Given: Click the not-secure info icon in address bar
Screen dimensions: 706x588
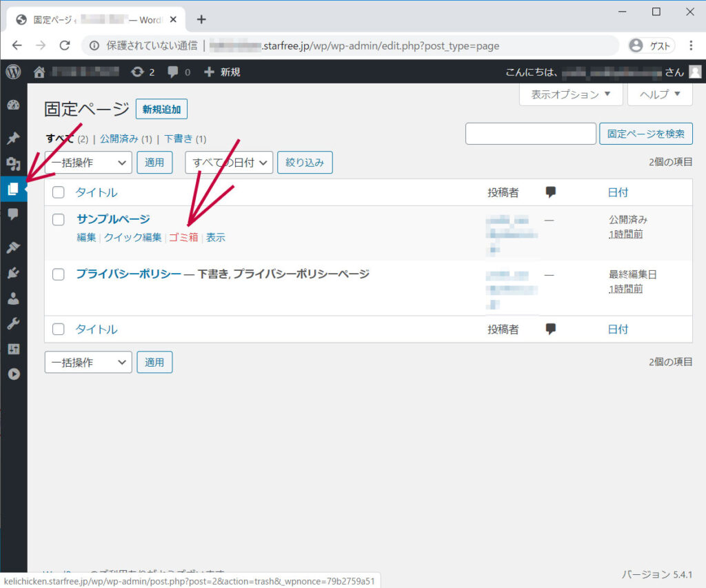Looking at the screenshot, I should coord(94,45).
